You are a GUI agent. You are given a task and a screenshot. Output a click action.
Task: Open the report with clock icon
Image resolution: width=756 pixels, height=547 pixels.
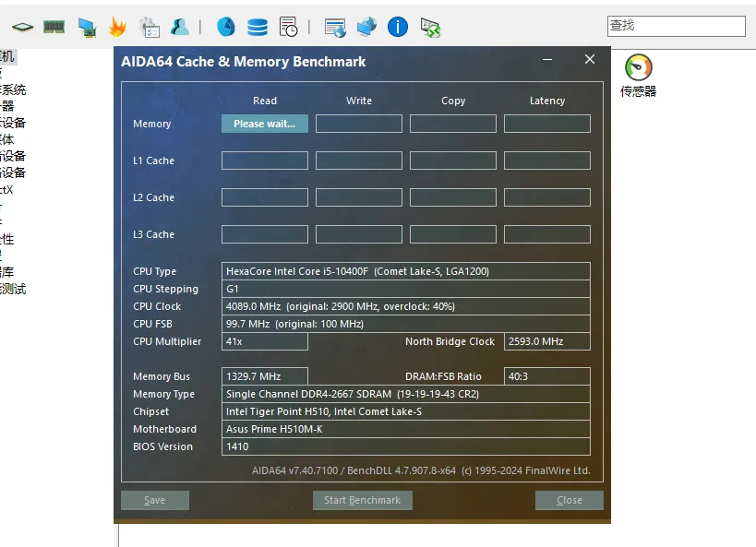(x=289, y=27)
